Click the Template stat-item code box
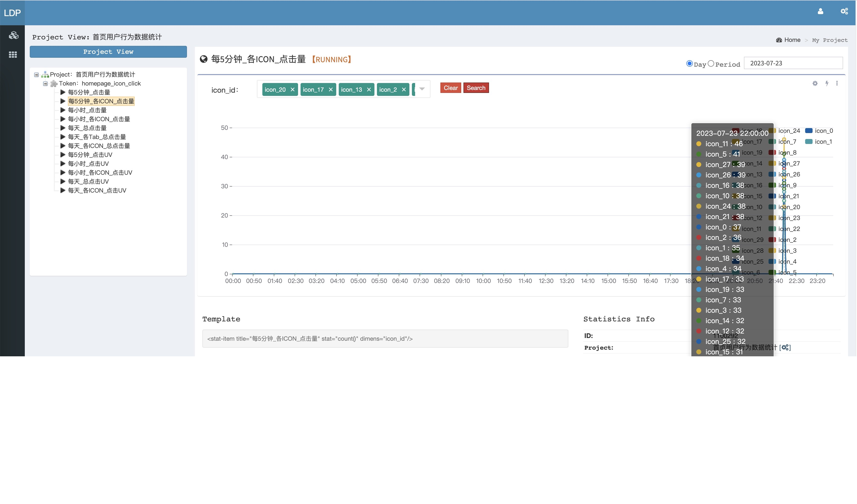 (x=385, y=338)
